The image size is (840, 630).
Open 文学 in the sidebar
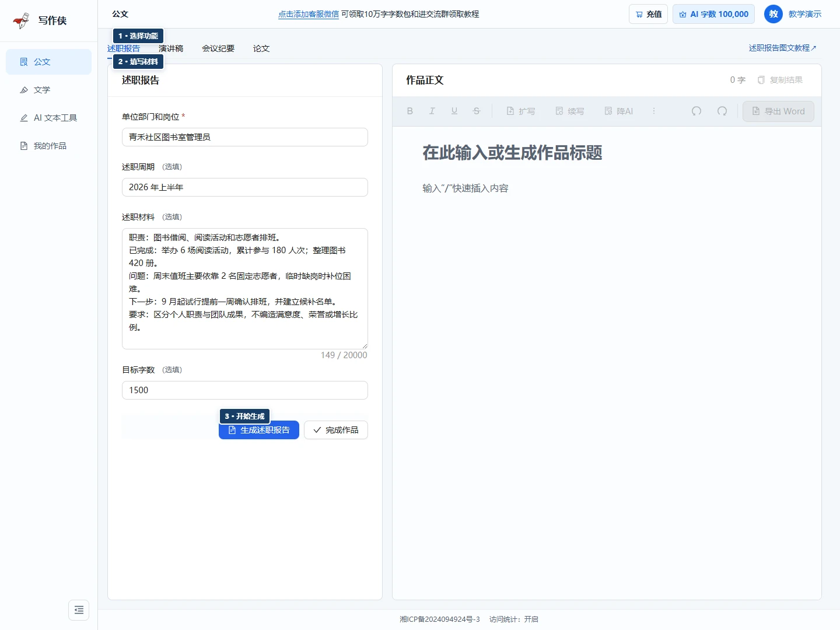48,90
